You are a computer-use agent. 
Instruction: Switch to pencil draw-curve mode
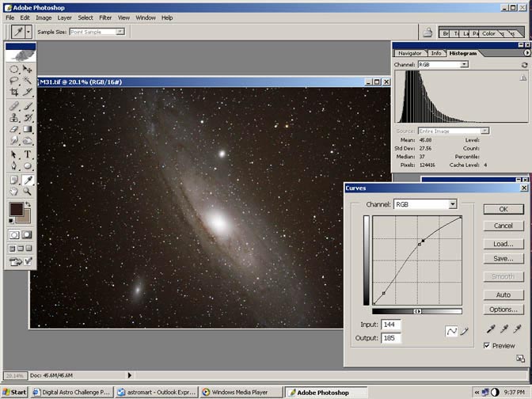pyautogui.click(x=465, y=331)
